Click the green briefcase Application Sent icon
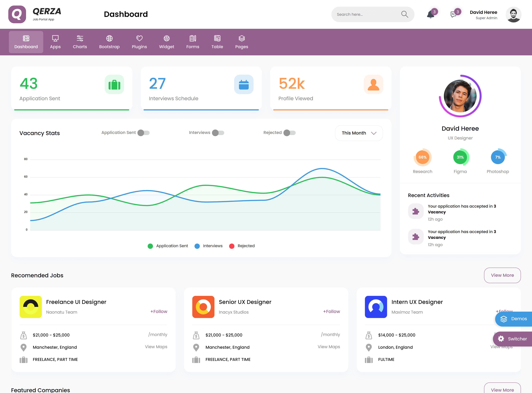This screenshot has height=393, width=532. click(114, 85)
